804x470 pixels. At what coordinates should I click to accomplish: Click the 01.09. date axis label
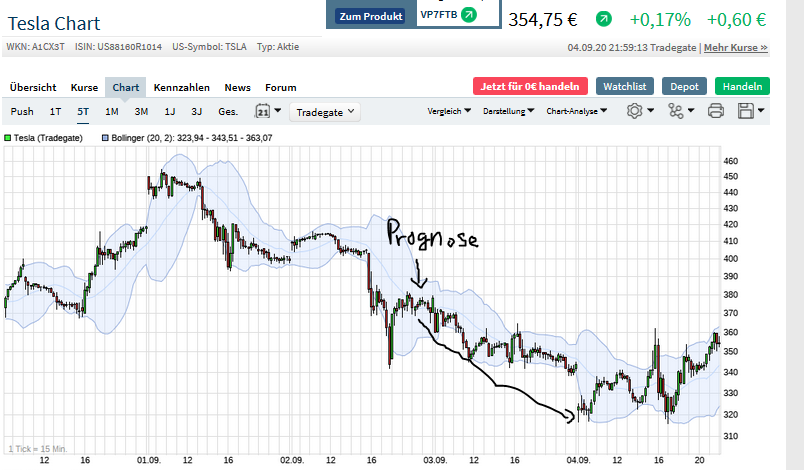click(148, 460)
